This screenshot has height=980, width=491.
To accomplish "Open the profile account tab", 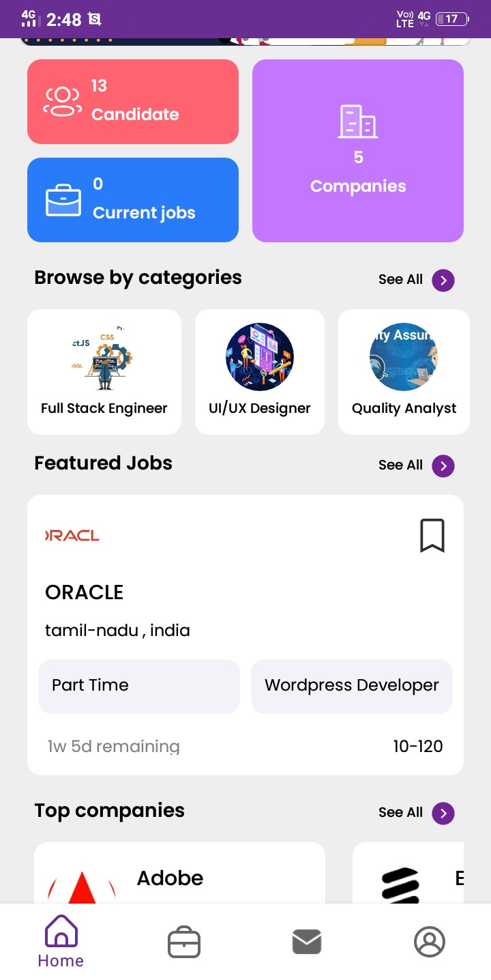I will (x=430, y=942).
